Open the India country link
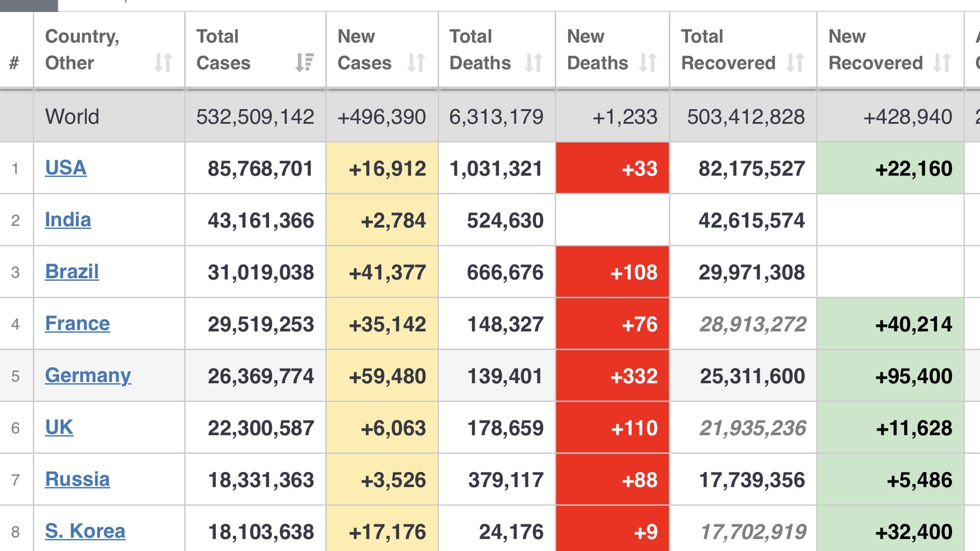Screen dimensions: 980x551 click(x=68, y=220)
